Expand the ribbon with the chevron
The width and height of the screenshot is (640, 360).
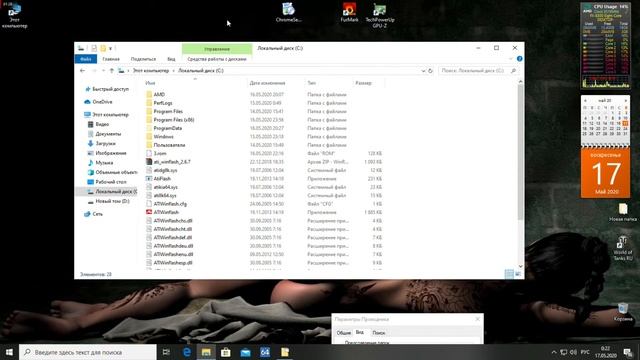[x=511, y=59]
